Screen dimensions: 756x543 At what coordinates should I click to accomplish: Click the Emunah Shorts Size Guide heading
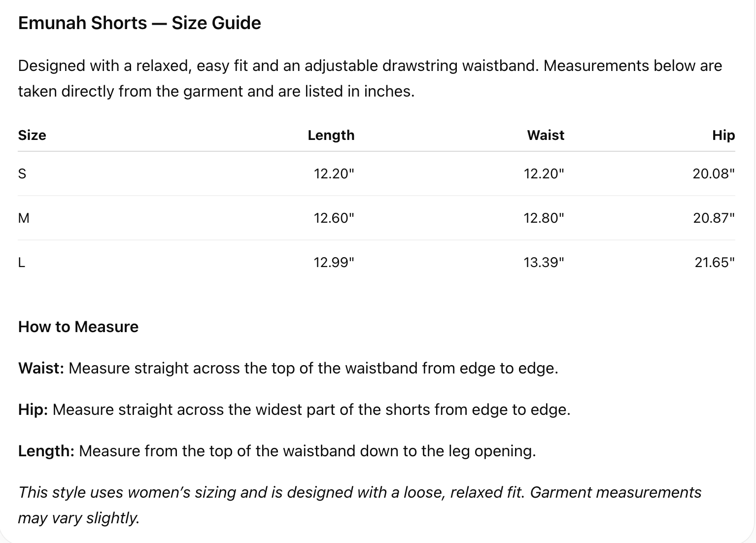coord(139,23)
